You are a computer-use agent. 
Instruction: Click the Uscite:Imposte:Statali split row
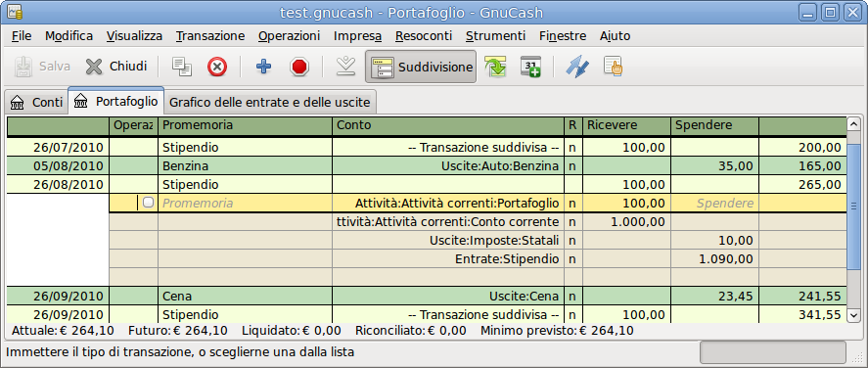pyautogui.click(x=448, y=240)
